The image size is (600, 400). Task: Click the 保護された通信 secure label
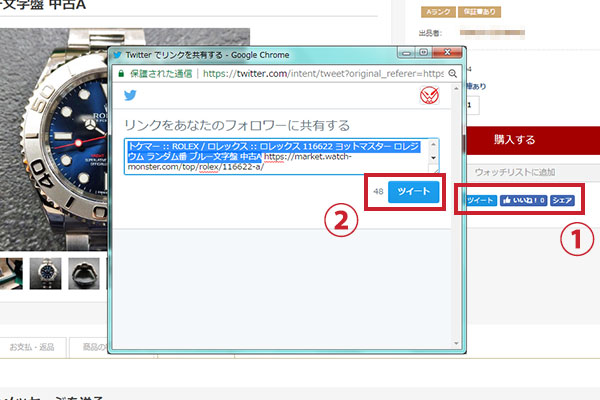pyautogui.click(x=161, y=73)
